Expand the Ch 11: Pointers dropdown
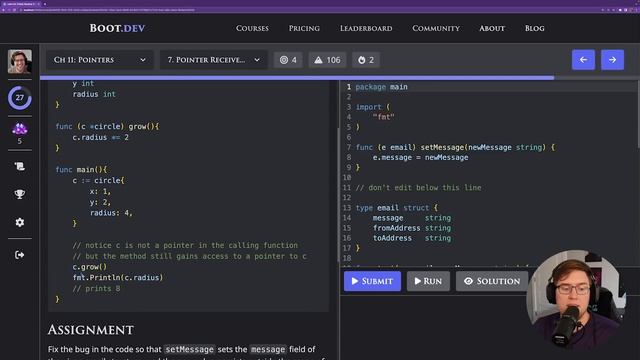The width and height of the screenshot is (640, 360). pyautogui.click(x=100, y=60)
